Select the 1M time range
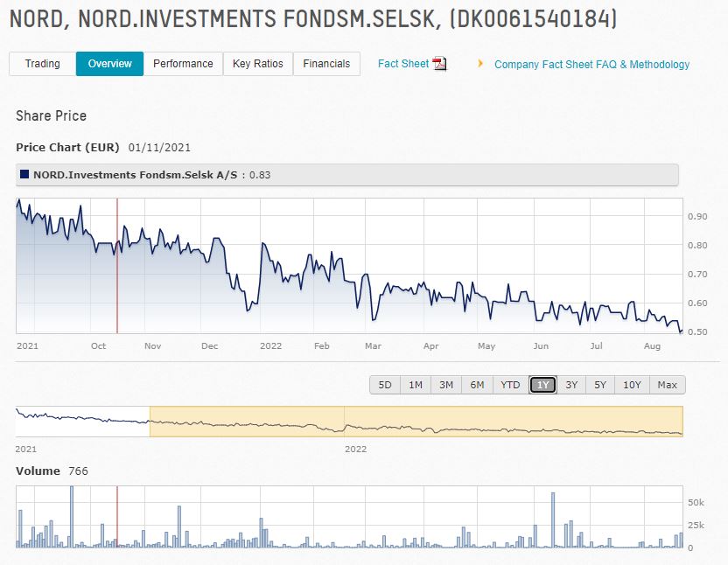The height and width of the screenshot is (565, 728). (416, 385)
